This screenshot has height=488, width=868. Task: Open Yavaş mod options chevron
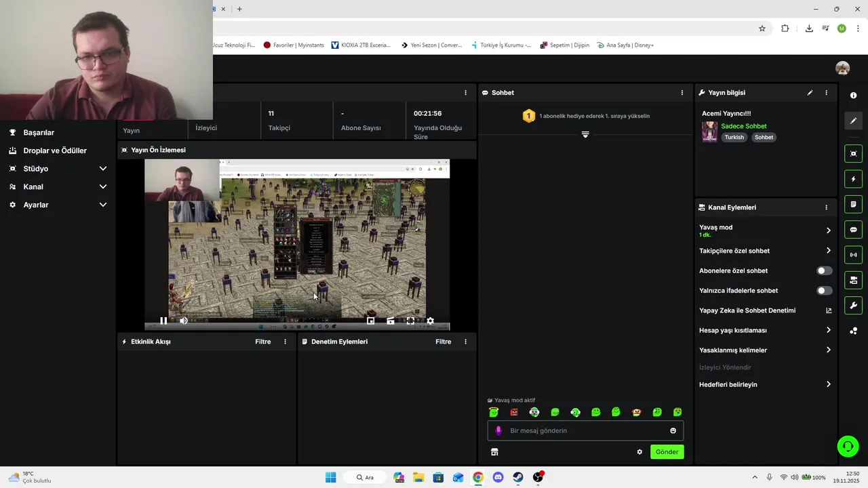tap(828, 230)
